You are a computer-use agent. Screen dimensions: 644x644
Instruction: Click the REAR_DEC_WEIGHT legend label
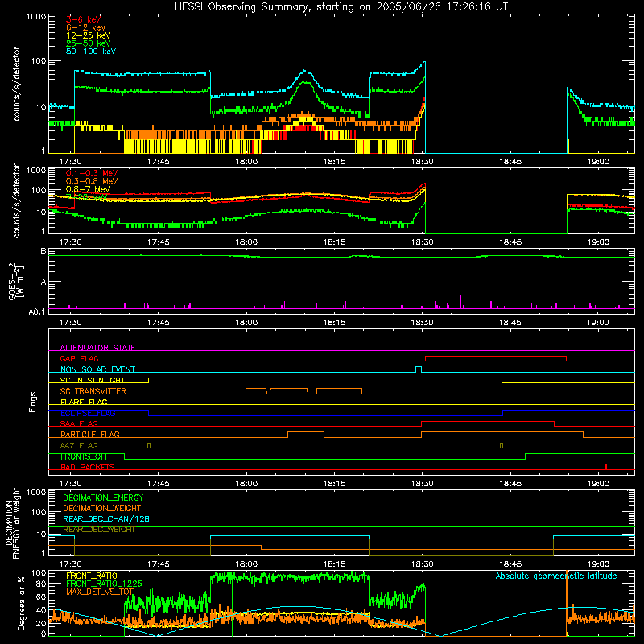coord(98,530)
